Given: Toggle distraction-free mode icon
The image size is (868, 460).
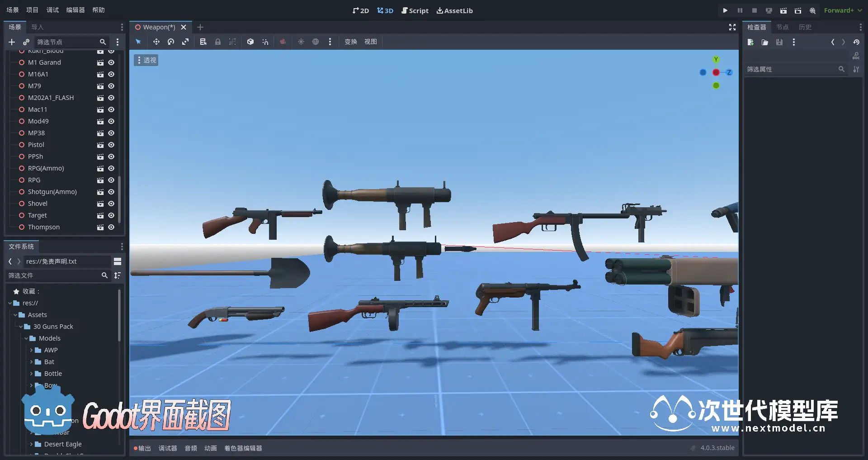Looking at the screenshot, I should click(732, 27).
